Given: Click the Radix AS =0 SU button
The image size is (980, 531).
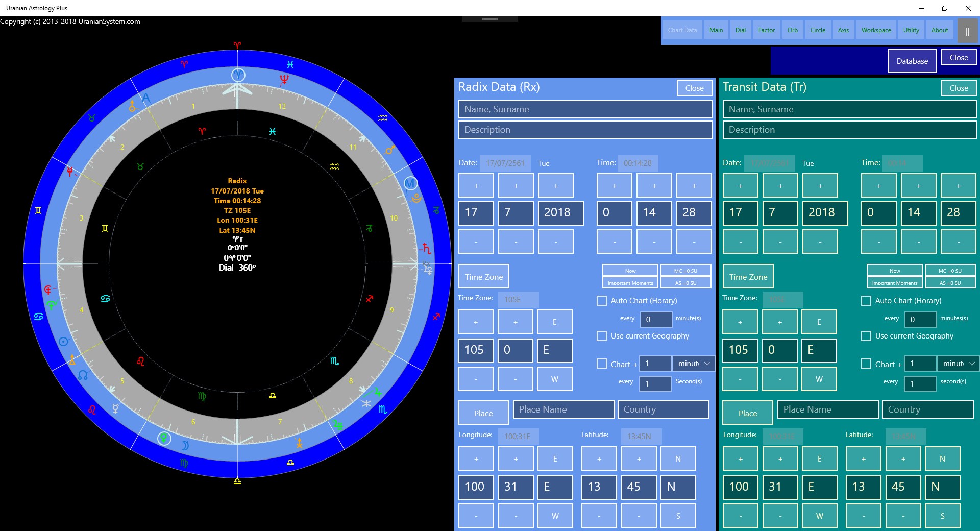Looking at the screenshot, I should coord(685,283).
